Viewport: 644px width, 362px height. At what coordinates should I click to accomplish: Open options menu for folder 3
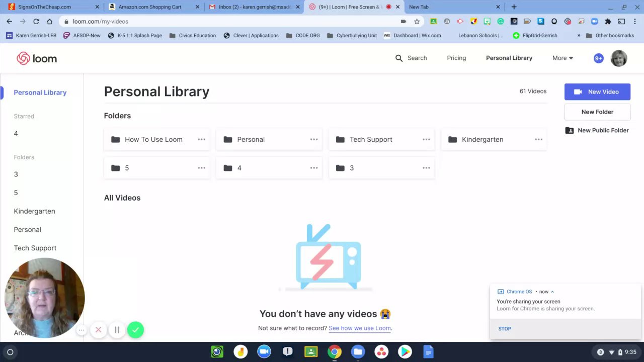point(426,168)
